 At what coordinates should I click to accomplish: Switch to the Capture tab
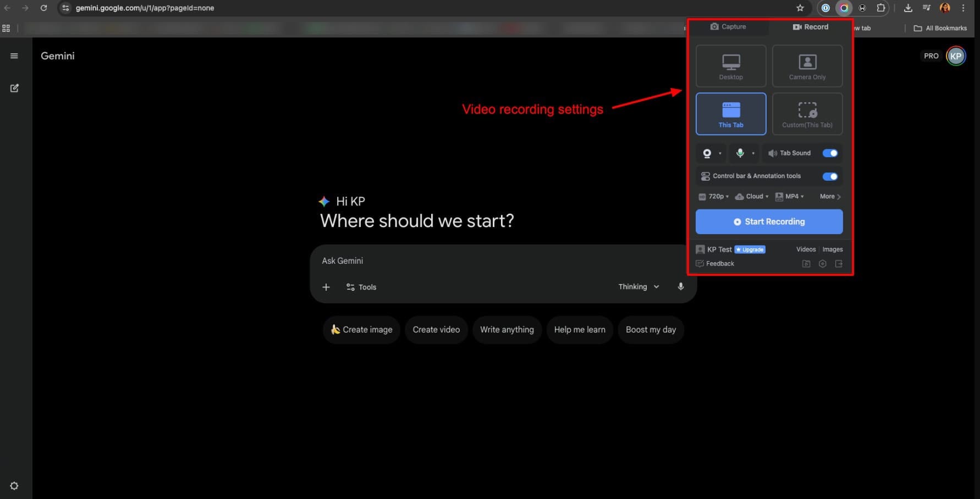728,26
